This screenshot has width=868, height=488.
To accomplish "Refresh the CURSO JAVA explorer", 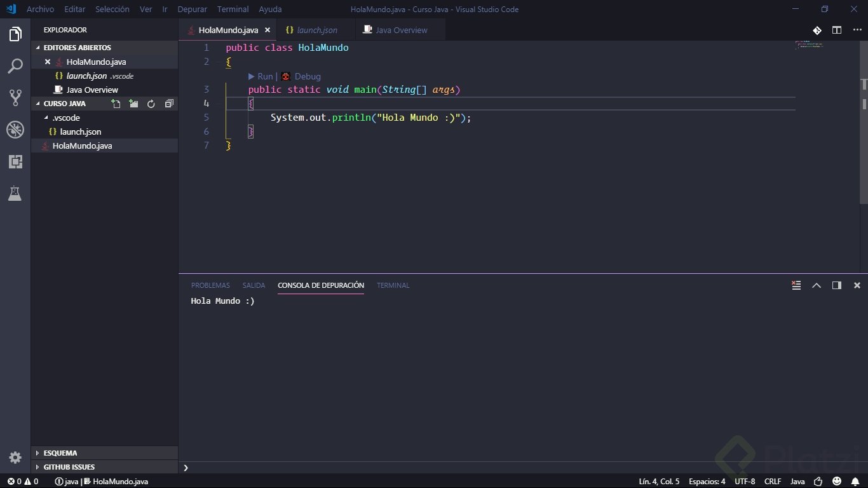I will pos(151,104).
